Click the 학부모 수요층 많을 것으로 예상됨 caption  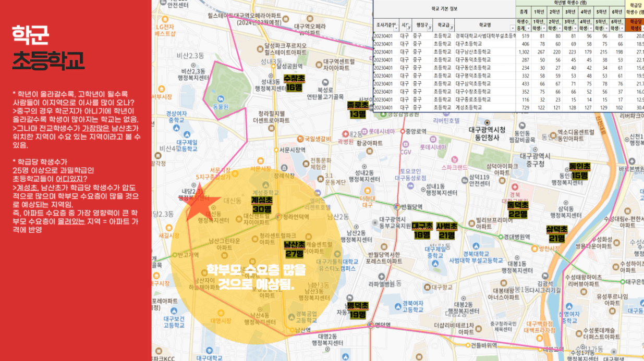(x=257, y=277)
